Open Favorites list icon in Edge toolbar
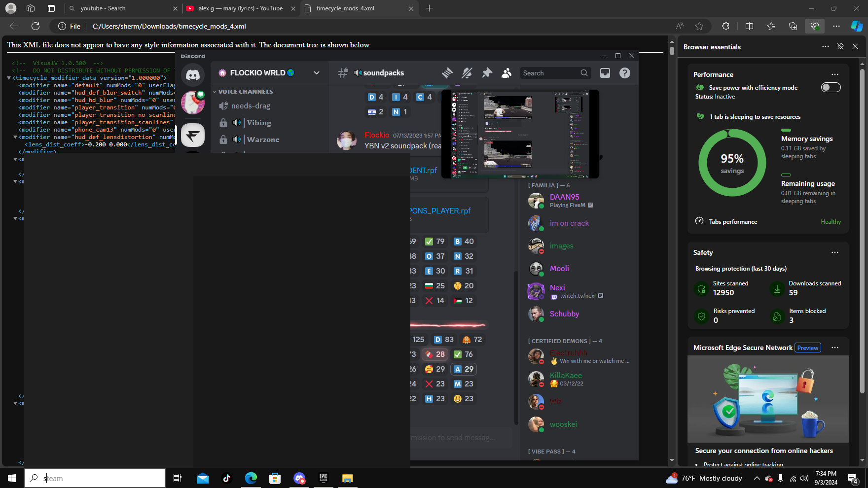Image resolution: width=868 pixels, height=488 pixels. click(x=771, y=26)
